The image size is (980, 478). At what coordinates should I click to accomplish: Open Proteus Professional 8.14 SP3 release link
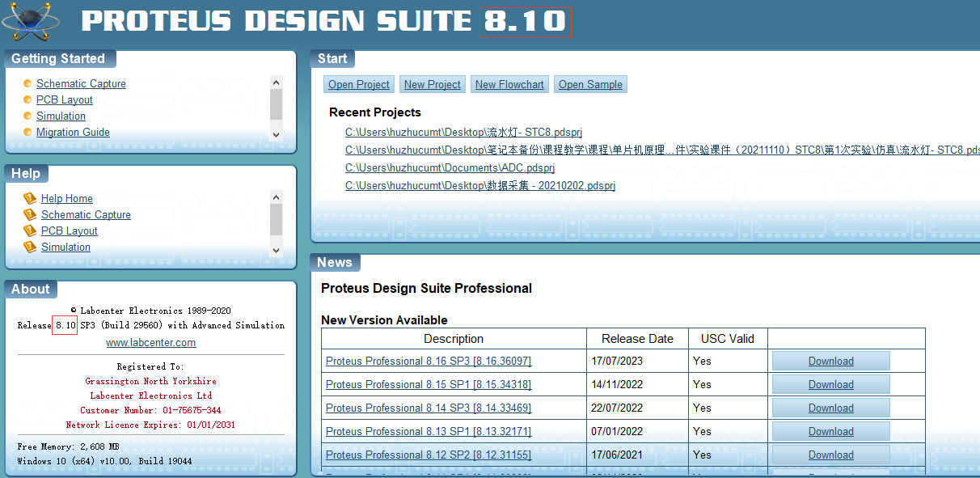[429, 408]
